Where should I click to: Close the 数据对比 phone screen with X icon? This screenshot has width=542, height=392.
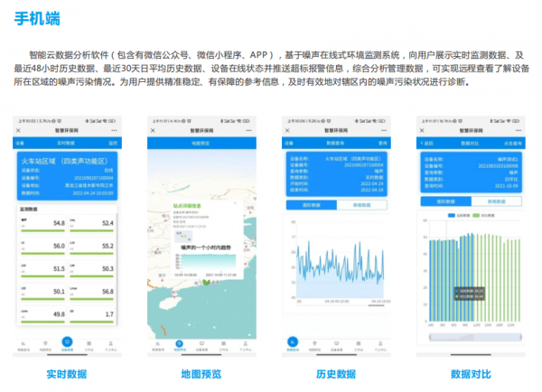coord(422,130)
